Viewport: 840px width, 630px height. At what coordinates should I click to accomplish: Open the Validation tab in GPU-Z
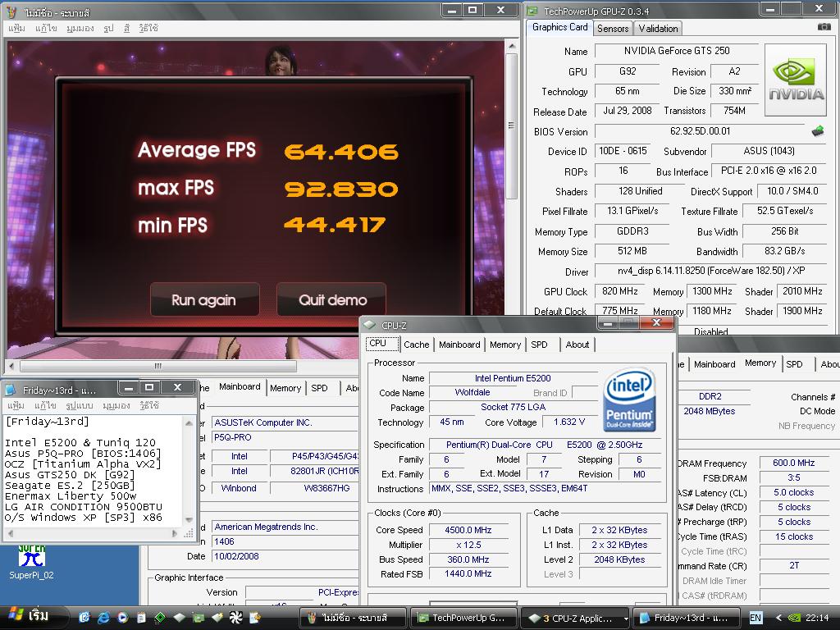coord(658,29)
